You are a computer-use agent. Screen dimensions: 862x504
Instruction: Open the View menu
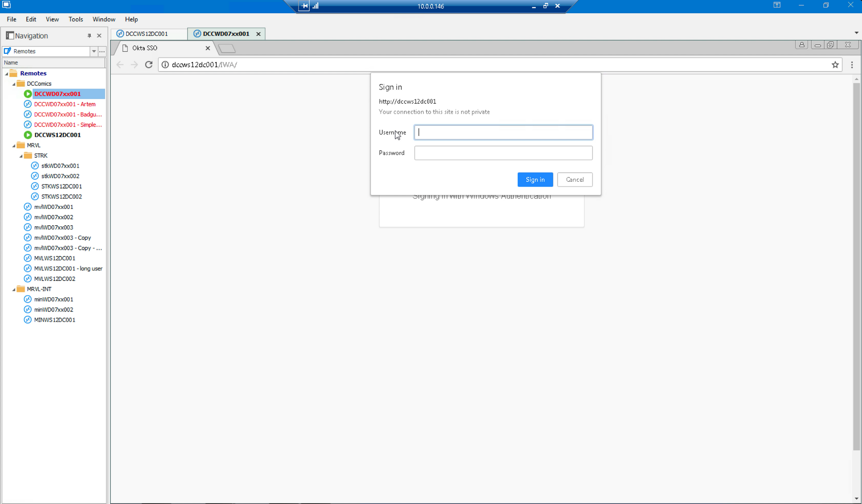[x=52, y=19]
